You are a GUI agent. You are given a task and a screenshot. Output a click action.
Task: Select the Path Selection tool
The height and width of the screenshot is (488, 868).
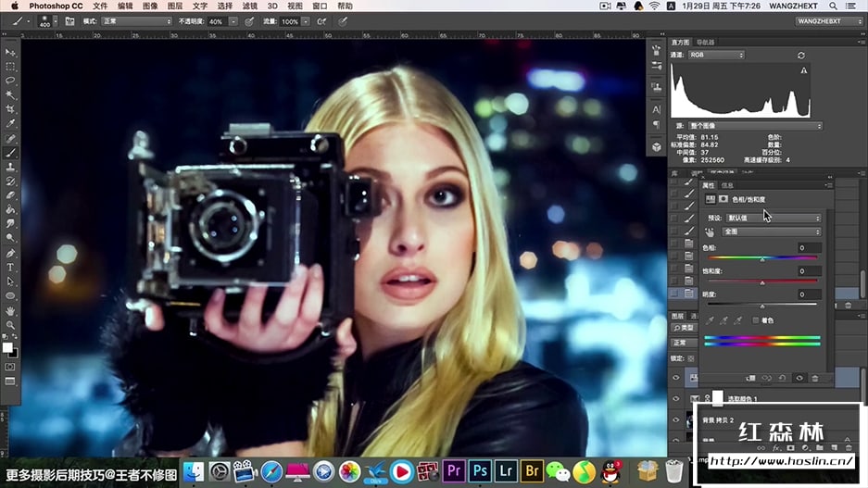pyautogui.click(x=10, y=282)
